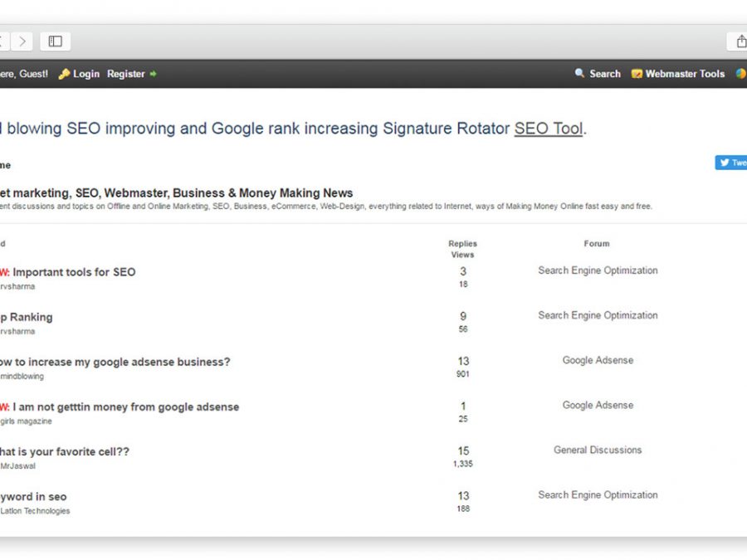Click the first Search Engine Optimization forum link
This screenshot has width=747, height=560.
click(x=598, y=270)
